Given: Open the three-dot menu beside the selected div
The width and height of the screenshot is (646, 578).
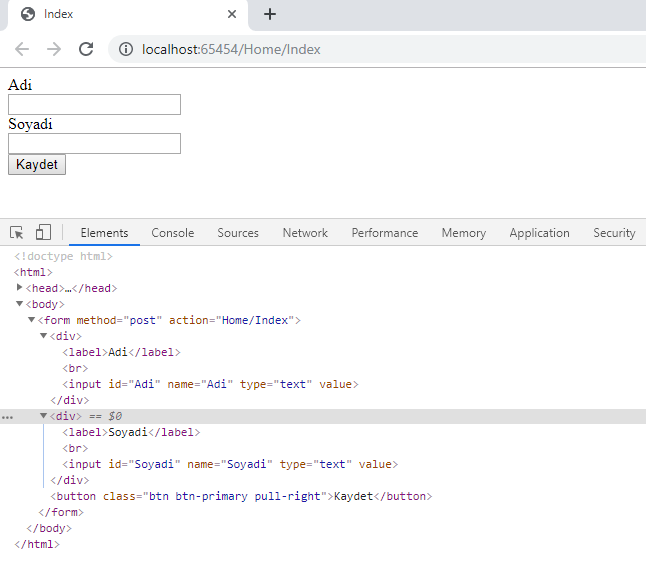Looking at the screenshot, I should click(x=7, y=417).
